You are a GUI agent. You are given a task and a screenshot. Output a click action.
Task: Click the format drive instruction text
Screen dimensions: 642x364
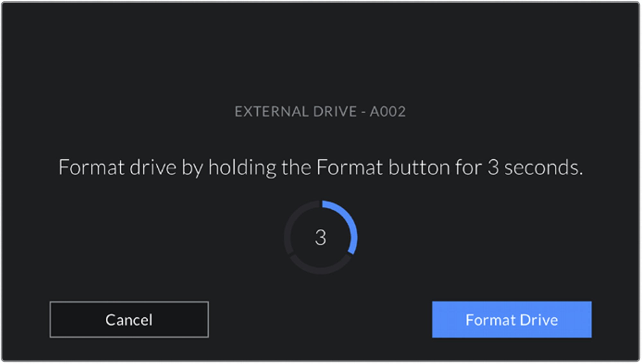click(320, 168)
